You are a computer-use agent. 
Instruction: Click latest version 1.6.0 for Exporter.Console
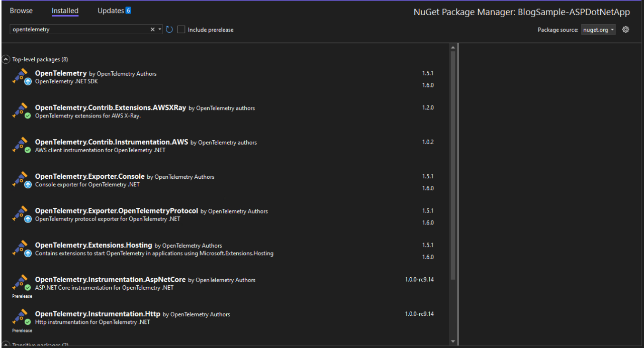coord(428,188)
